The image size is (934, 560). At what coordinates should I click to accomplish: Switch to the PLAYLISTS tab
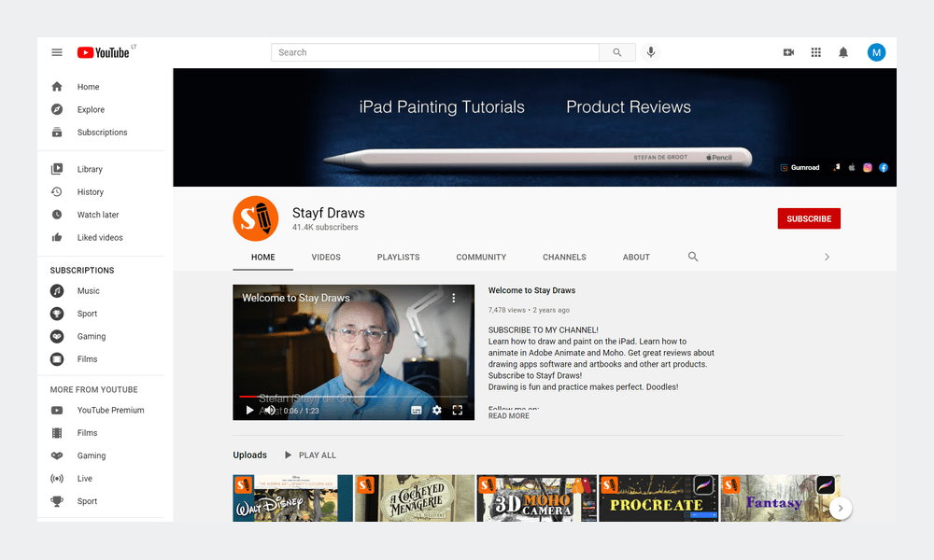[399, 257]
